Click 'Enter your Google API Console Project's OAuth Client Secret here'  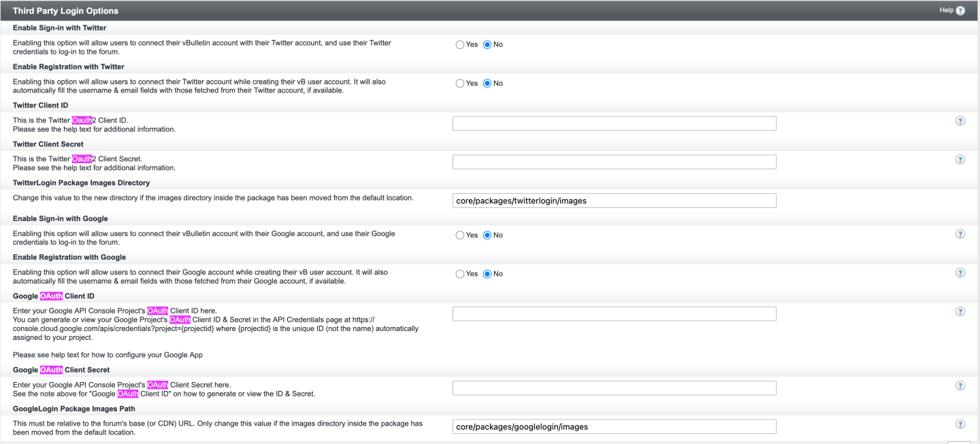click(x=122, y=385)
